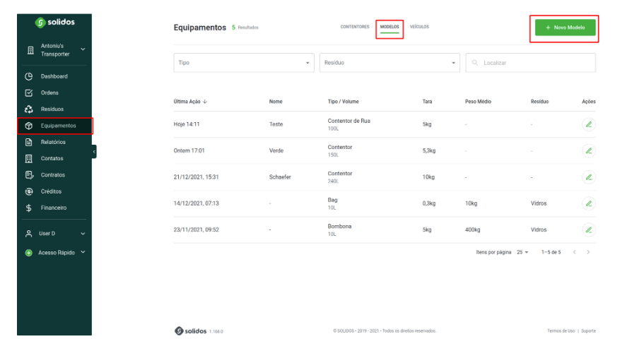The image size is (644, 346).
Task: Open the Relatórios document icon
Action: [29, 142]
